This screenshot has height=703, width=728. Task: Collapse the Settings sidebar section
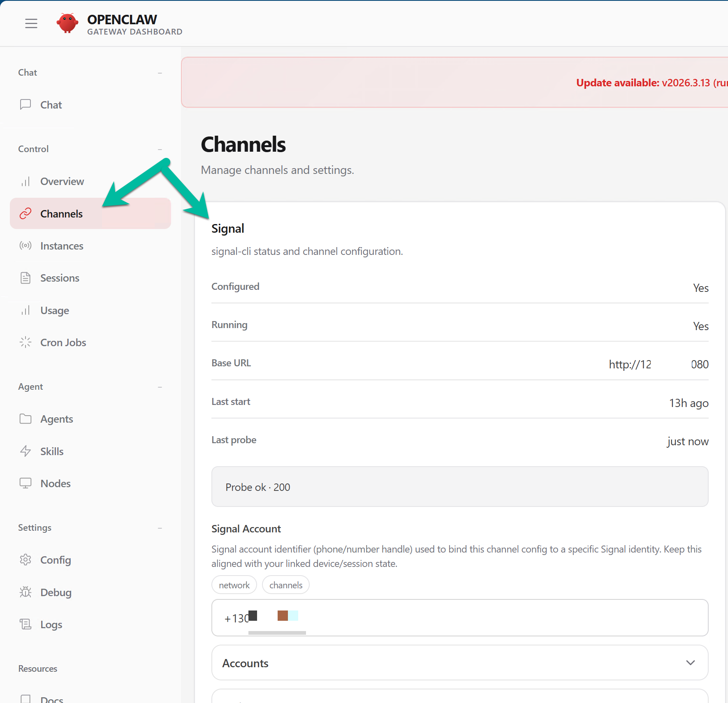(160, 528)
